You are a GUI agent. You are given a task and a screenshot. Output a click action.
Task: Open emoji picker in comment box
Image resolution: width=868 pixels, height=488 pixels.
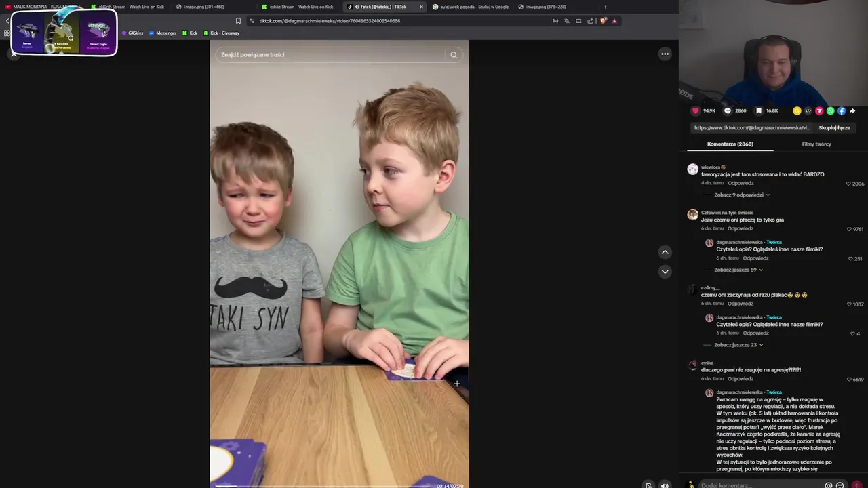[840, 485]
